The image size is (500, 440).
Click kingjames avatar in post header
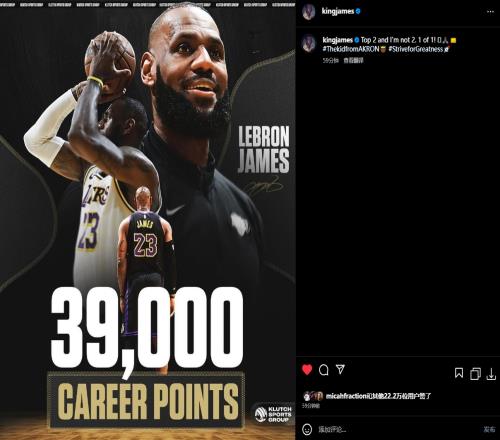[309, 12]
